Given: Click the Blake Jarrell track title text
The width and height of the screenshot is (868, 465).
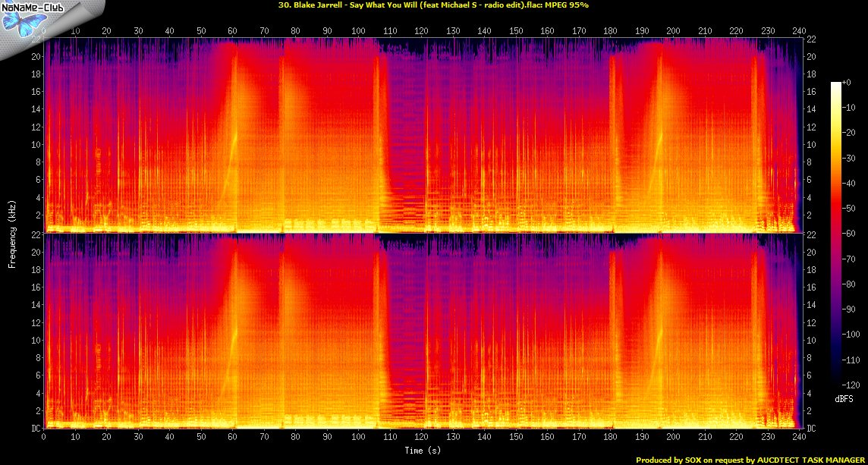Looking at the screenshot, I should coord(423,5).
